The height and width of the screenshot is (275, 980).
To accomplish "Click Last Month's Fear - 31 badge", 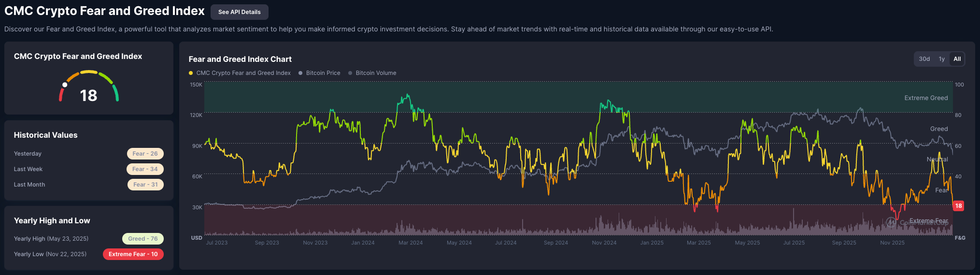I will point(145,185).
